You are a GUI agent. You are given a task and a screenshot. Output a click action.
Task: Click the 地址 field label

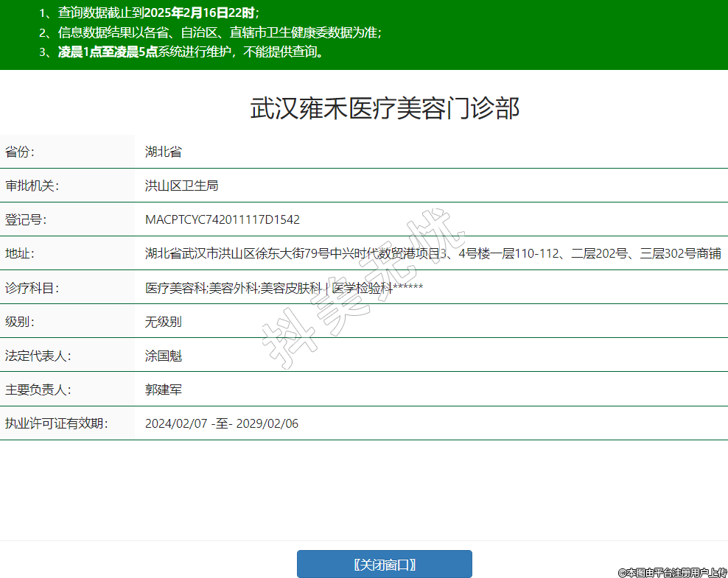(x=20, y=254)
